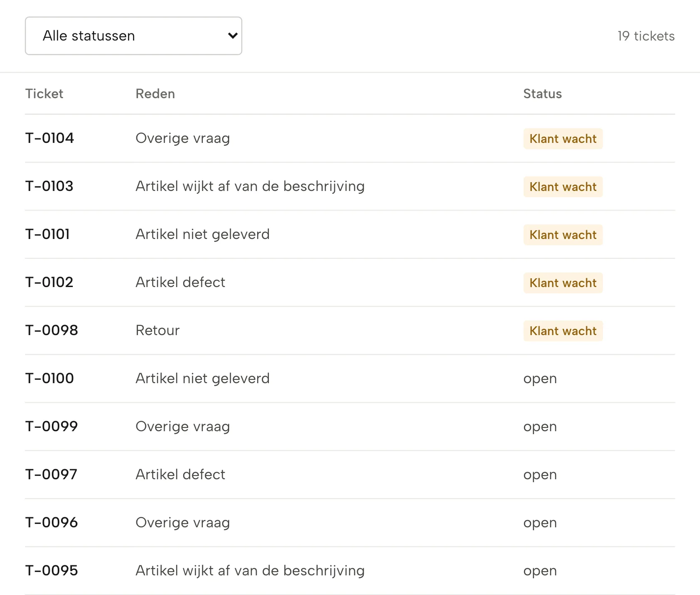This screenshot has width=700, height=595.
Task: Select ticket T-0095
Action: [x=51, y=571]
